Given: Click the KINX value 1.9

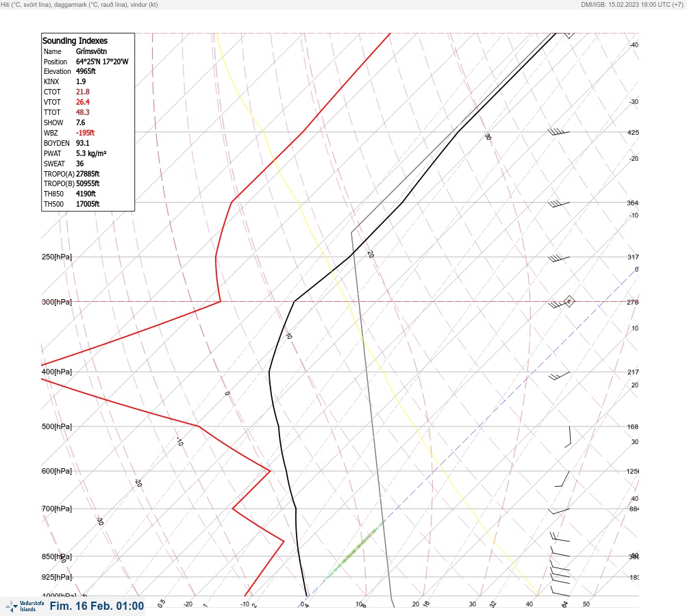Looking at the screenshot, I should point(81,81).
